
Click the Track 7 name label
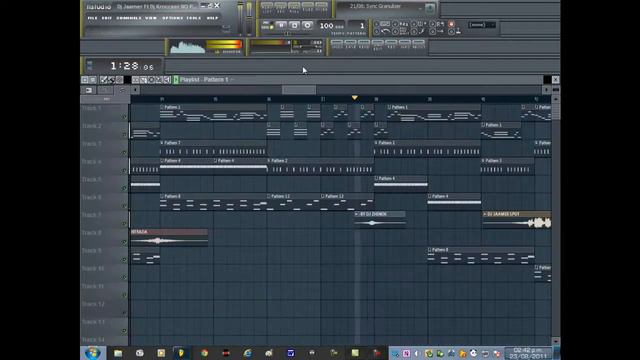[x=92, y=215]
